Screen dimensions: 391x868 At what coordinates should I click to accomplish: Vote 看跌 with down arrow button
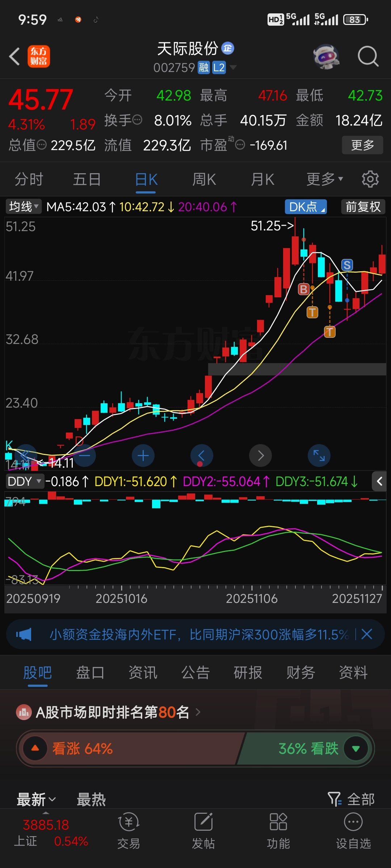pos(356,748)
